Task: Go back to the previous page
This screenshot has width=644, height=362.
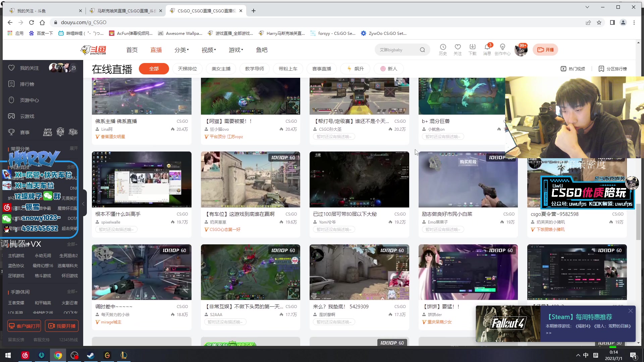Action: click(10, 22)
